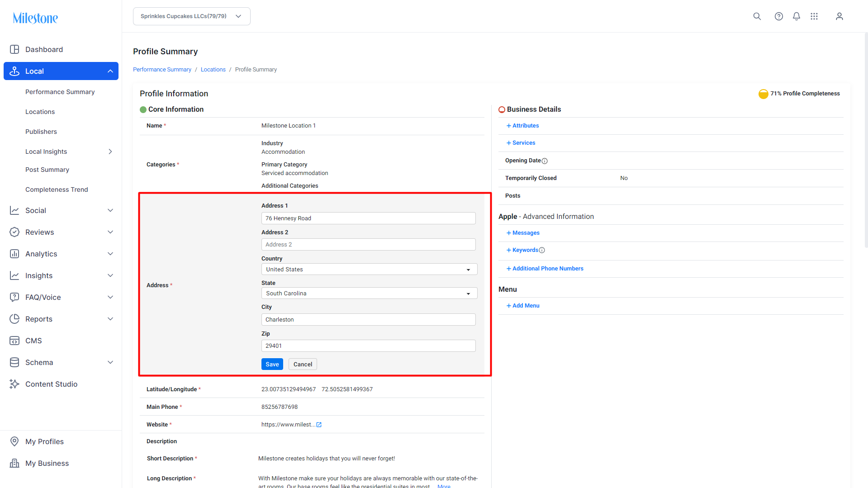Click the Keywords info icon
Image resolution: width=868 pixels, height=488 pixels.
tap(542, 250)
